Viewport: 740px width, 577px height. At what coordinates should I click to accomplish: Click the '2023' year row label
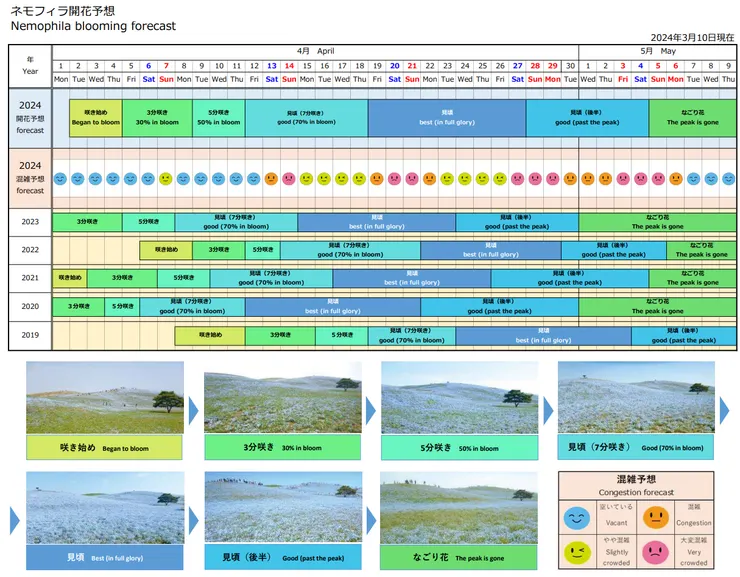pos(30,222)
